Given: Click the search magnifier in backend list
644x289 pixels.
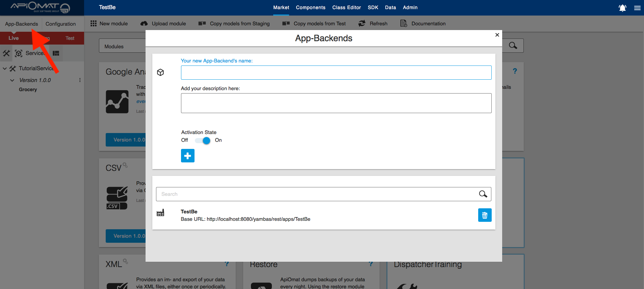Looking at the screenshot, I should (483, 194).
